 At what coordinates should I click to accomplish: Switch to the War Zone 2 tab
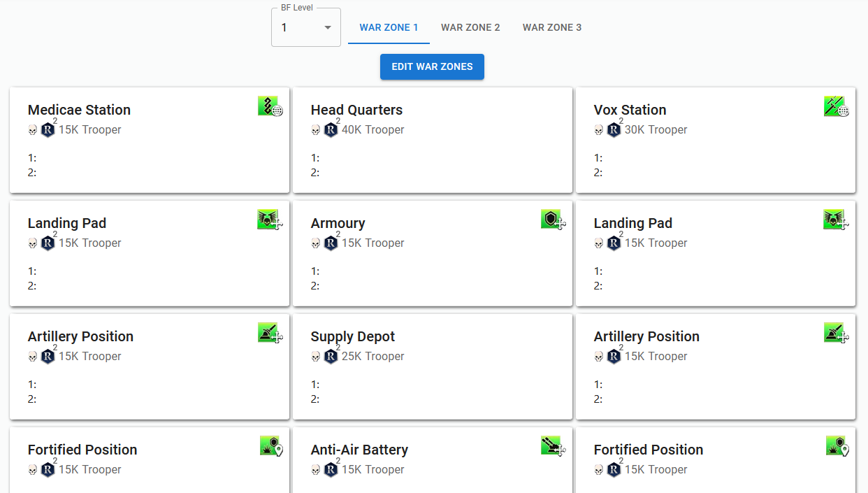(470, 28)
